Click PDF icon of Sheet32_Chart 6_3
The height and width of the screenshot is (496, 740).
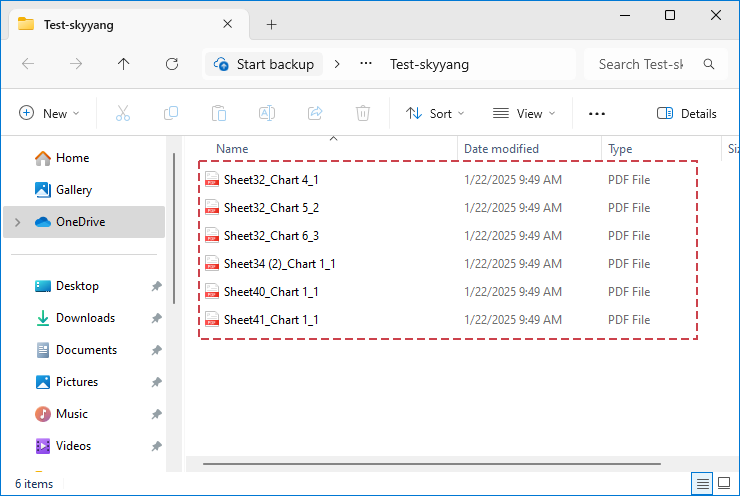click(x=212, y=235)
